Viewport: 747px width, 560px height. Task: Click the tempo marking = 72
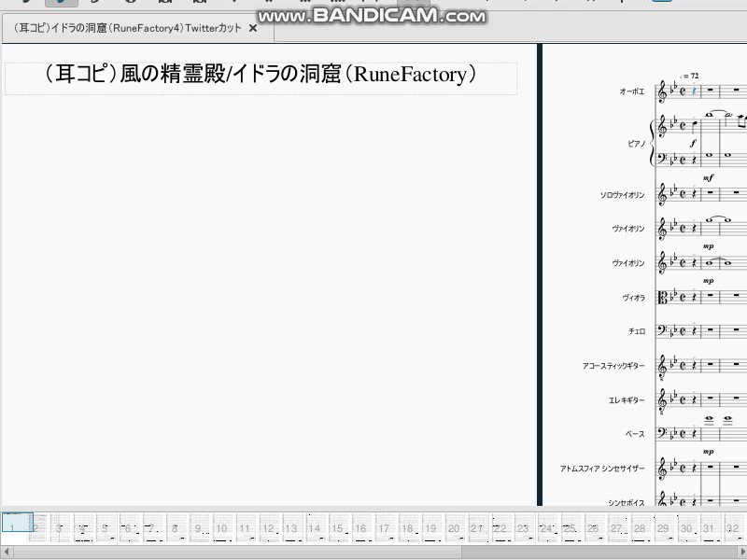click(x=690, y=77)
